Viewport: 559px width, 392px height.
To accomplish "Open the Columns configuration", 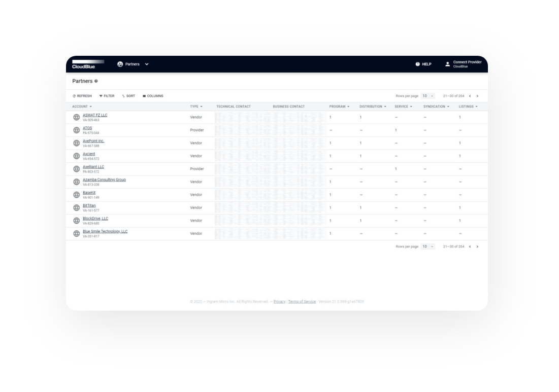I will coord(153,96).
